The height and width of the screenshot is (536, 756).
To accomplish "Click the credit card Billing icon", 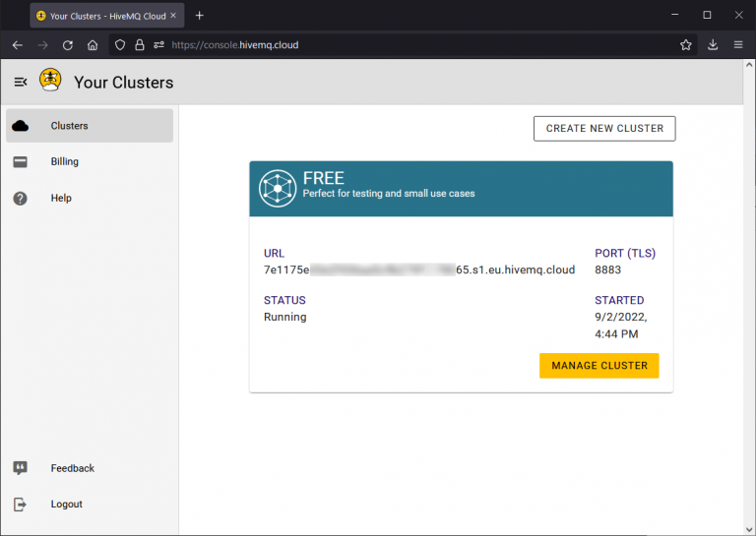I will coord(20,162).
